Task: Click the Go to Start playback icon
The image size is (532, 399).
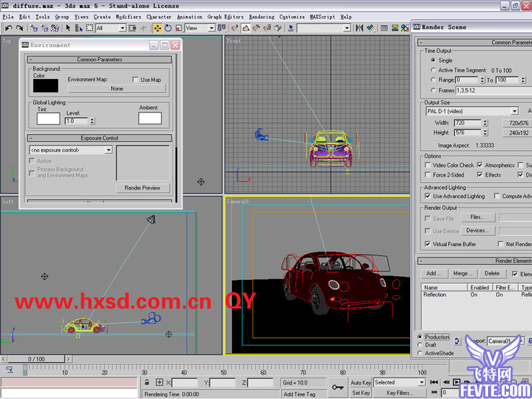Action: point(434,382)
